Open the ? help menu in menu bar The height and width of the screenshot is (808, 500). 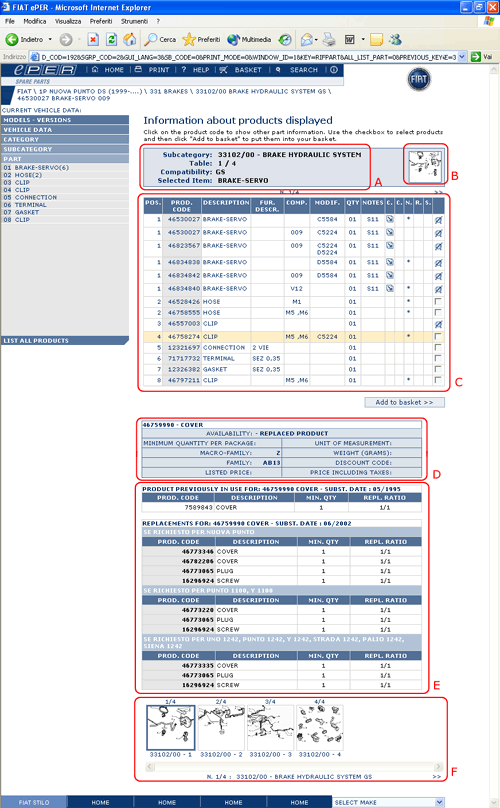click(158, 22)
